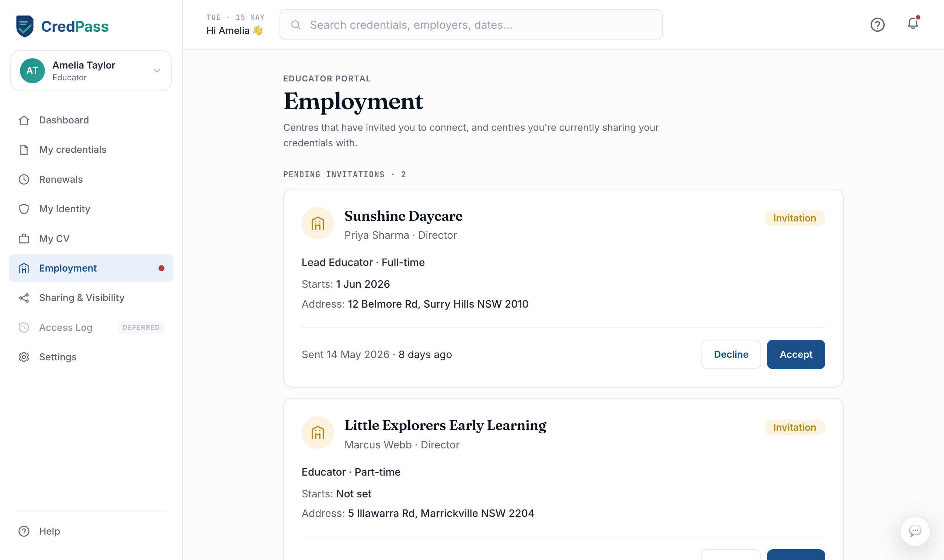Viewport: 944px width, 560px height.
Task: Click the search magnifier icon
Action: click(x=296, y=25)
